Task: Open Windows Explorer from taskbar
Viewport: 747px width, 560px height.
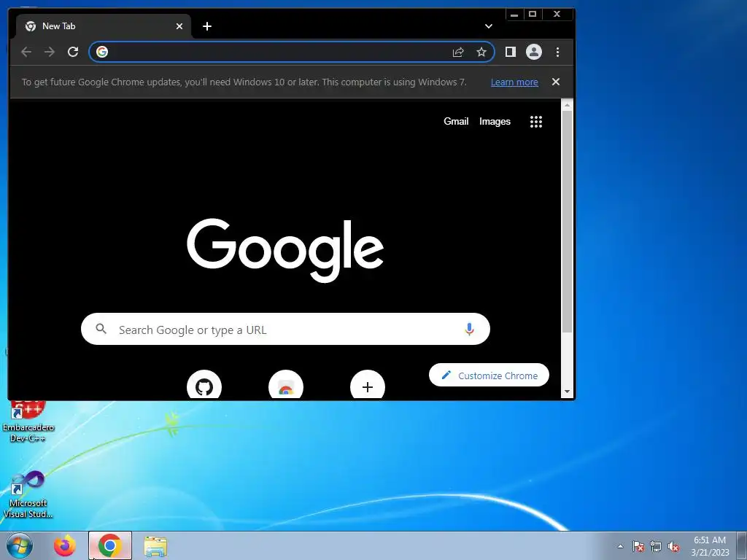Action: coord(155,546)
